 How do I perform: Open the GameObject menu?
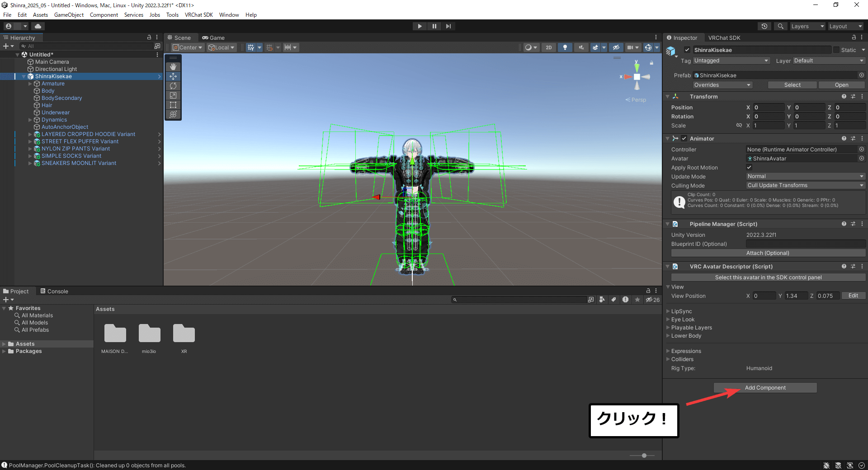tap(69, 15)
